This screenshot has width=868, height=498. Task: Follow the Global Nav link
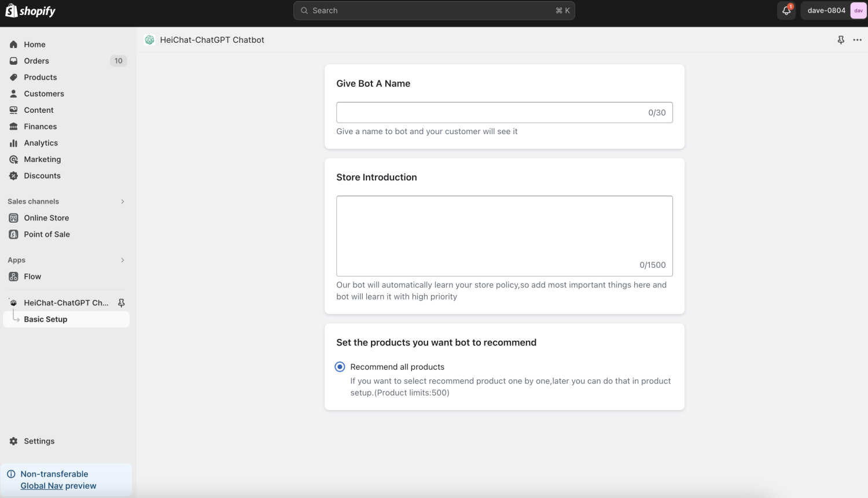pos(42,486)
